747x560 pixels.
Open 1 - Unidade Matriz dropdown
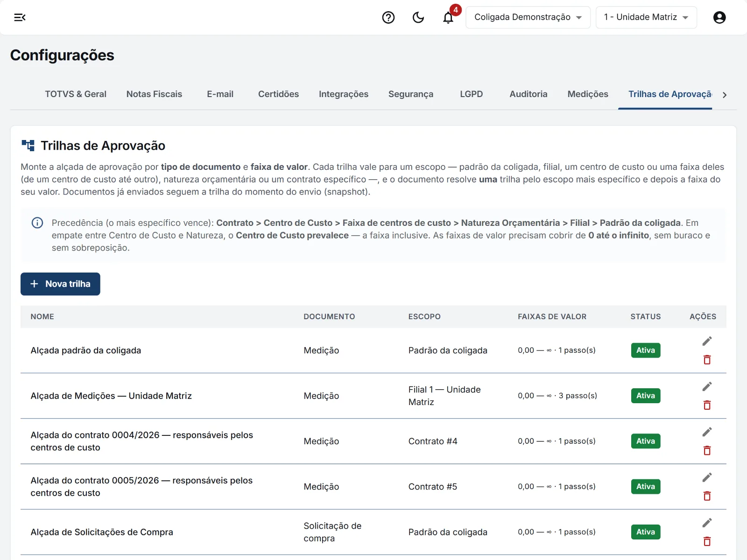tap(646, 17)
